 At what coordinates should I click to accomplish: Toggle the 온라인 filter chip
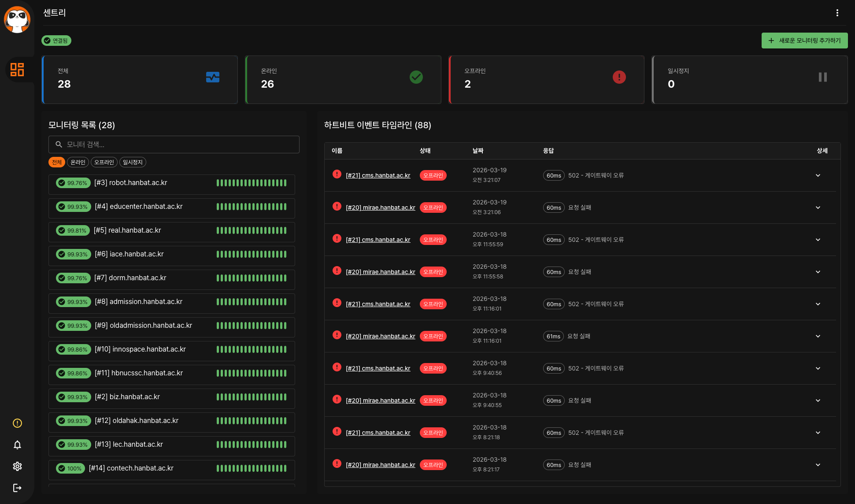pyautogui.click(x=78, y=162)
